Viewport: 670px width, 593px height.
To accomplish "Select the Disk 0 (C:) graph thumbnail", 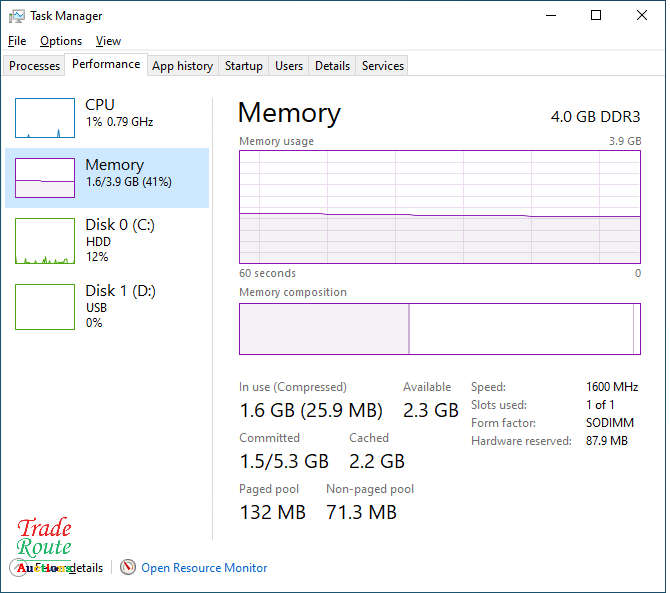I will coord(45,241).
